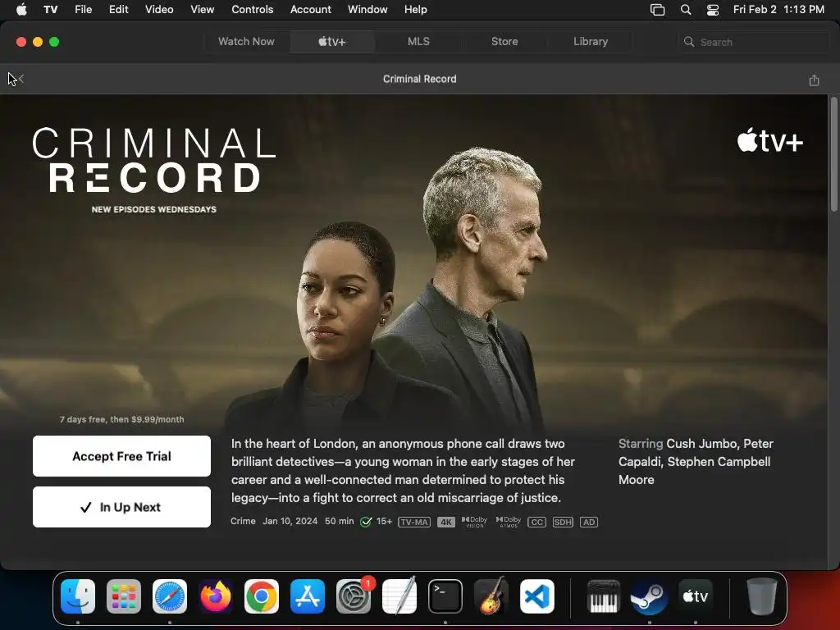
Task: Toggle the In Up Next button
Action: click(x=121, y=507)
